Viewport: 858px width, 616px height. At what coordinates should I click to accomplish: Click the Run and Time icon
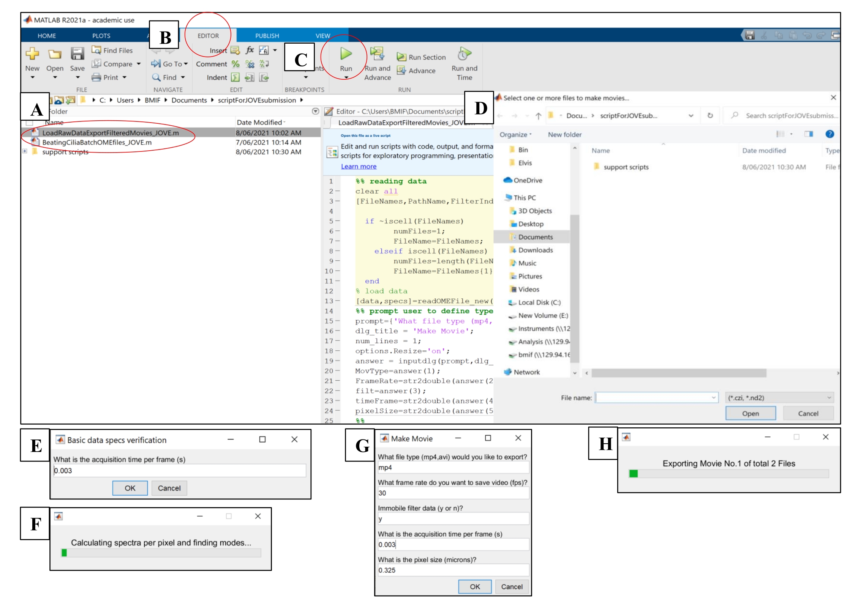pos(464,54)
